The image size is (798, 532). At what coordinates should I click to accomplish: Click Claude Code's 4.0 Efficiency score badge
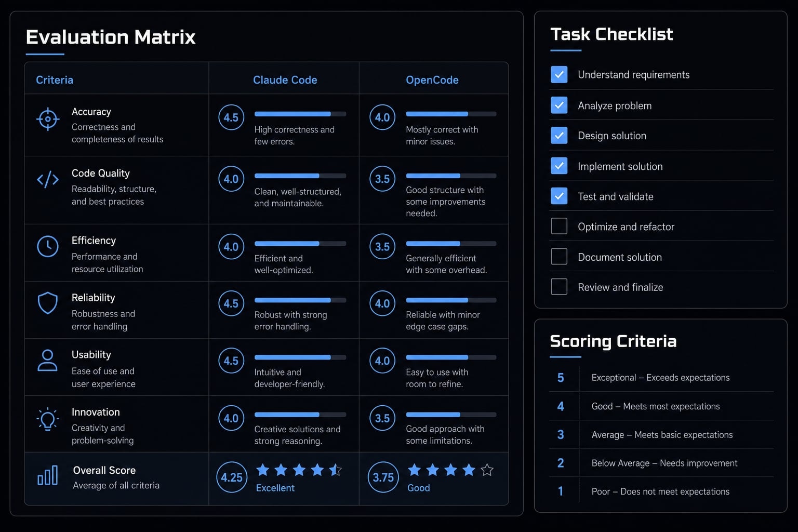231,247
